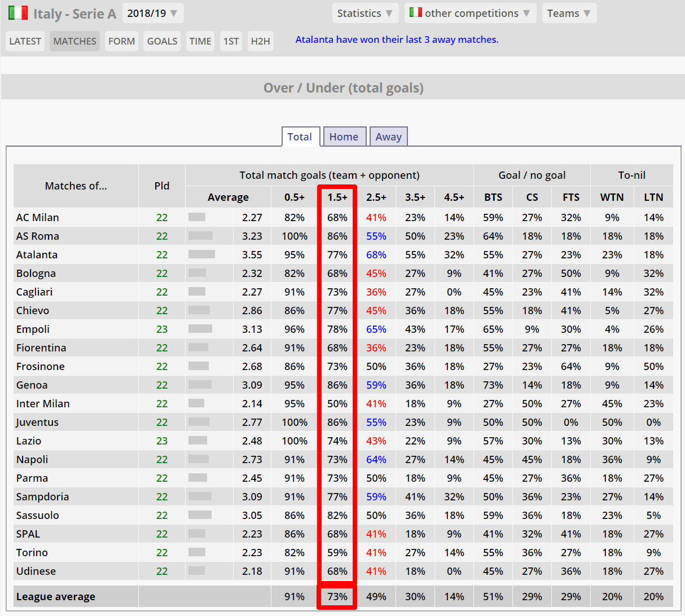Image resolution: width=685 pixels, height=616 pixels.
Task: Click the FTS column header
Action: pyautogui.click(x=571, y=197)
